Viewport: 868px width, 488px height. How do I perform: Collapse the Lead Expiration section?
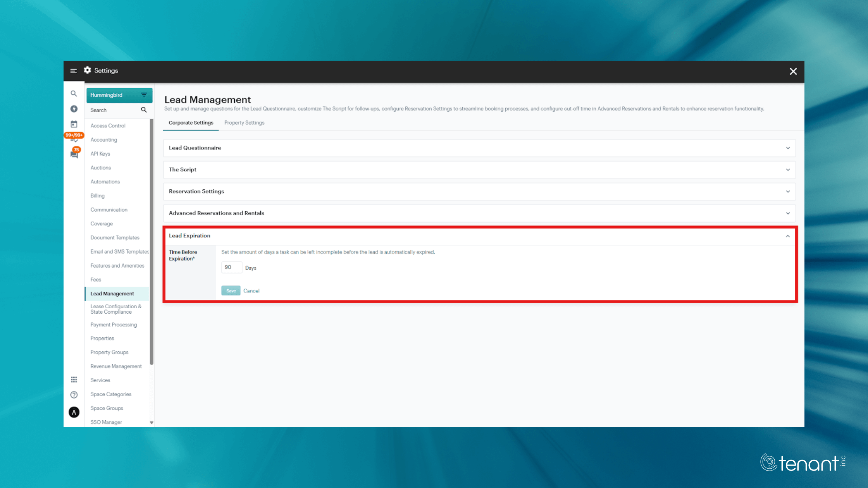787,236
